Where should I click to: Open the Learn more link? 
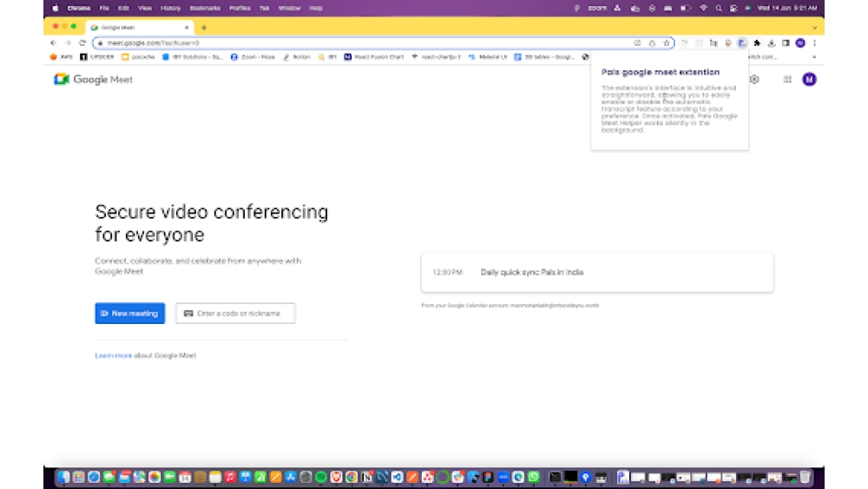[x=113, y=355]
